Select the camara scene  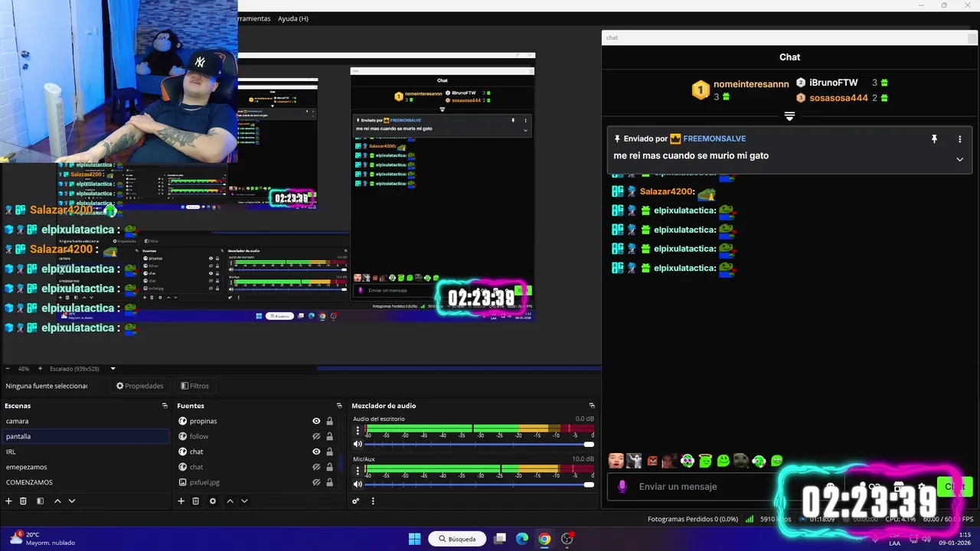tap(85, 421)
